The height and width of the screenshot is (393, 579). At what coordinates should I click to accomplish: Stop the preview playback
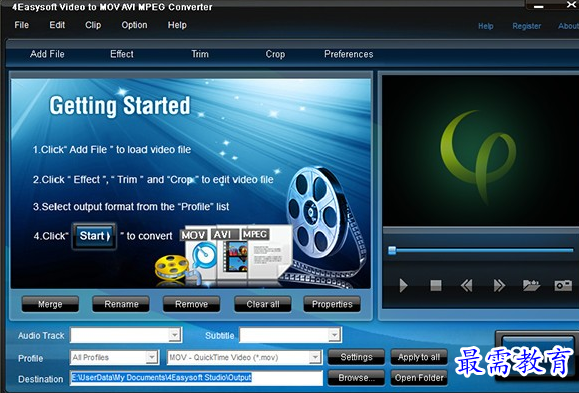coord(436,286)
